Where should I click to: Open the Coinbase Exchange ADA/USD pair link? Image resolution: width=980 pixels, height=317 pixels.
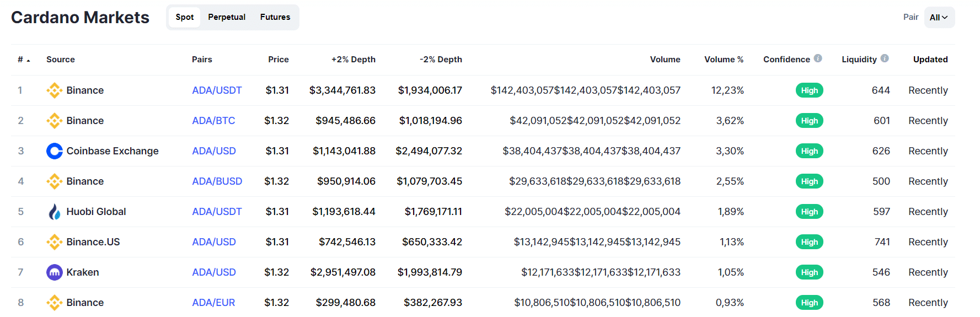pyautogui.click(x=214, y=151)
